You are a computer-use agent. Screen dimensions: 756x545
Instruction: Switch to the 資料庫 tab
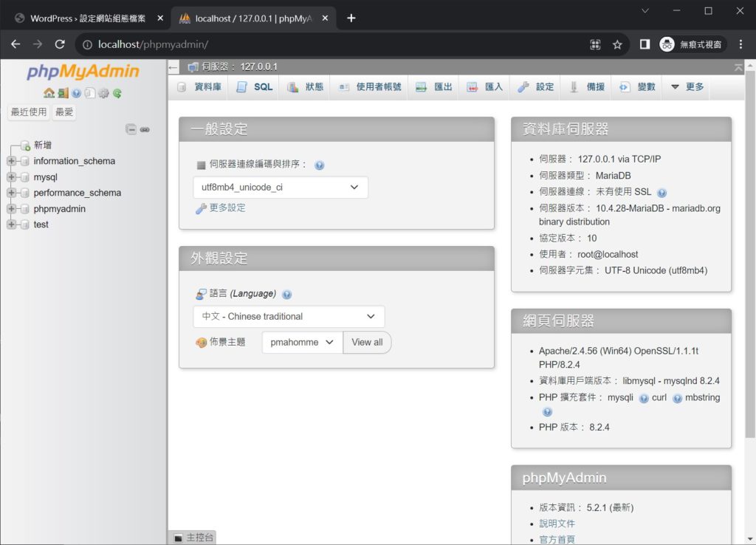click(x=199, y=87)
